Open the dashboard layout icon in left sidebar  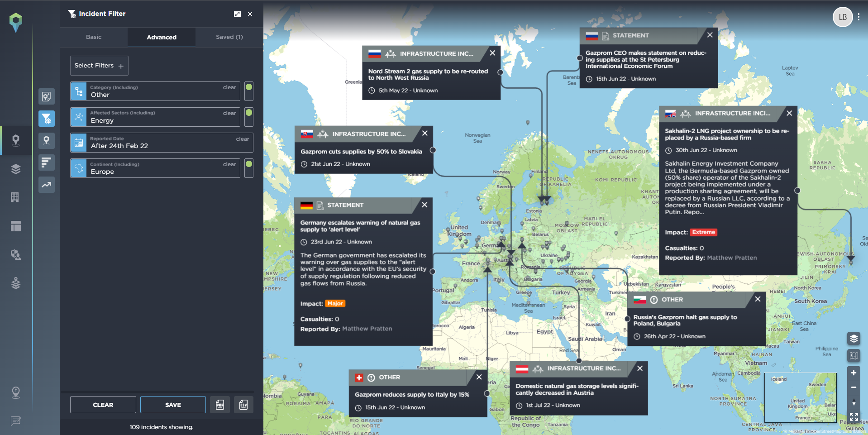(16, 226)
